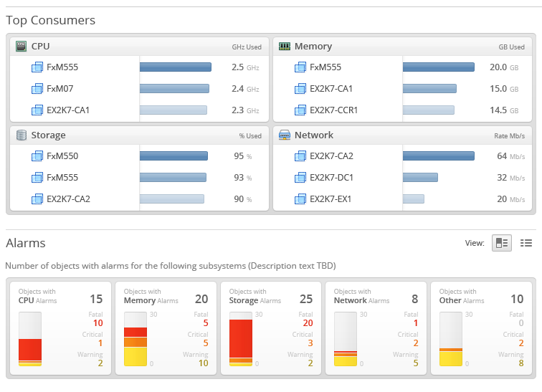The image size is (542, 392).
Task: Switch Alarms to tile view
Action: (x=501, y=243)
